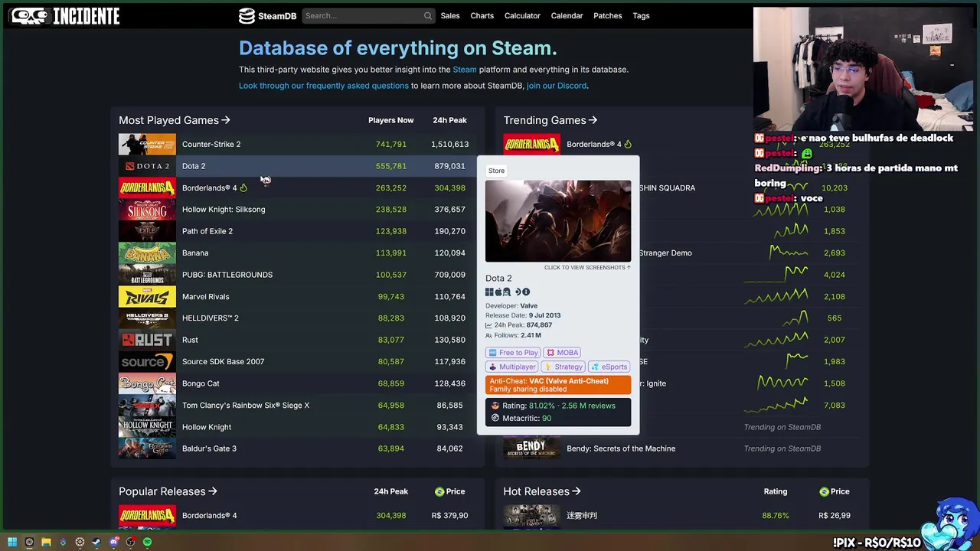Click the Counter-Strike 2 game icon
Viewport: 980px width, 551px height.
pyautogui.click(x=147, y=144)
